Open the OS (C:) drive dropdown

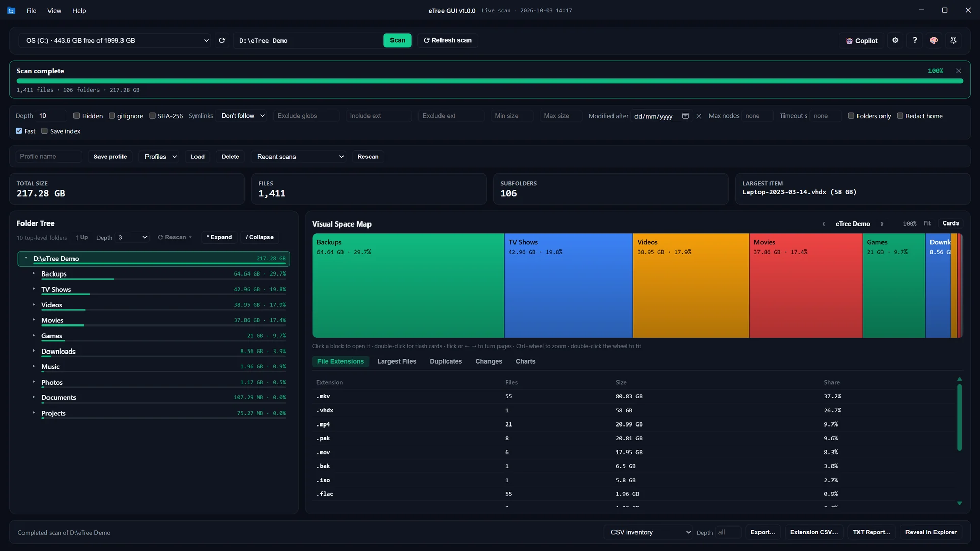point(115,40)
